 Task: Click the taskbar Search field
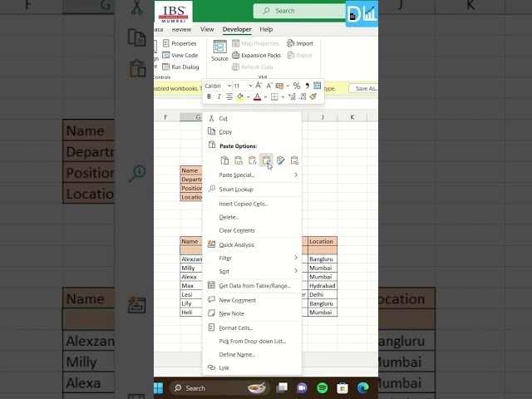(x=220, y=388)
